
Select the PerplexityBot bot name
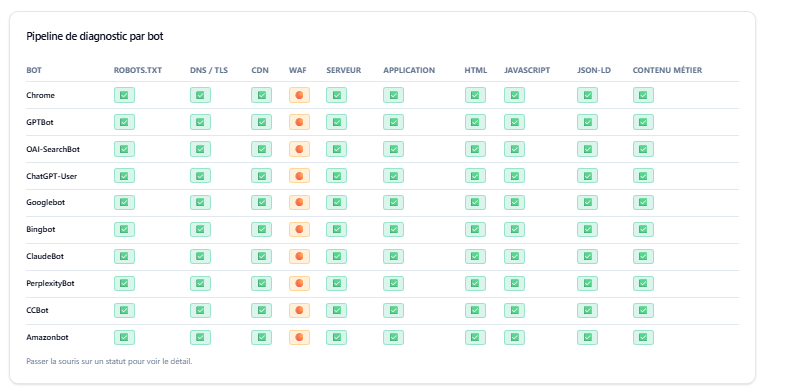pyautogui.click(x=50, y=283)
